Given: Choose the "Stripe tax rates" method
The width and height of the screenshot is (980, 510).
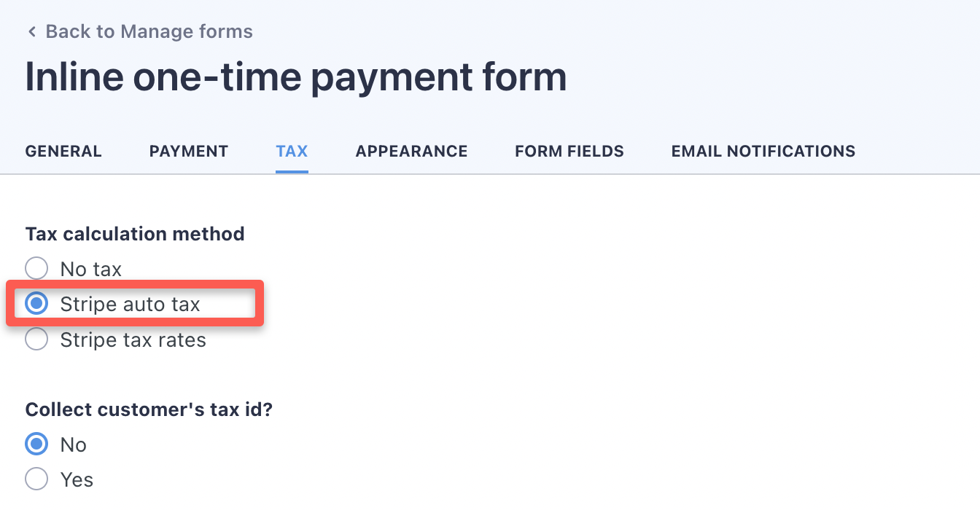Looking at the screenshot, I should [36, 339].
